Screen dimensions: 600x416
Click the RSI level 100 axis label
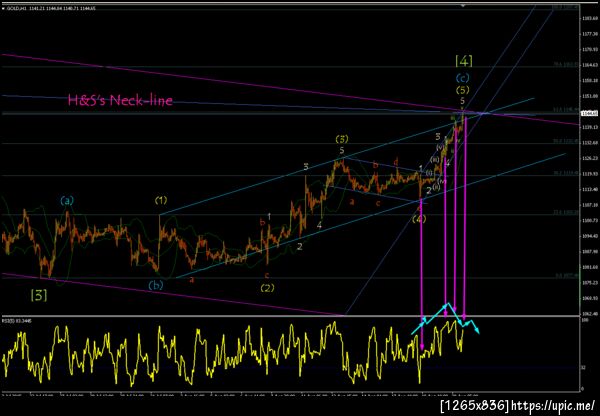click(x=584, y=320)
